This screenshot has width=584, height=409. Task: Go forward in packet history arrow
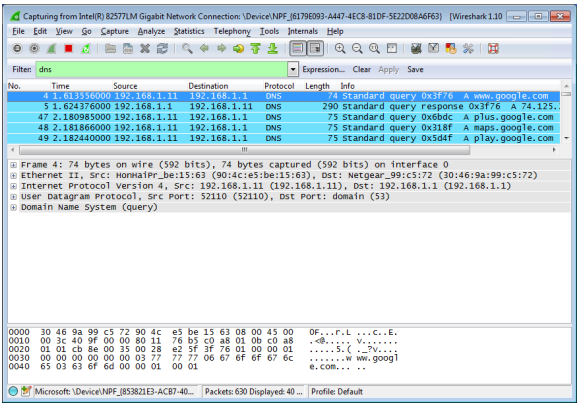[x=222, y=48]
